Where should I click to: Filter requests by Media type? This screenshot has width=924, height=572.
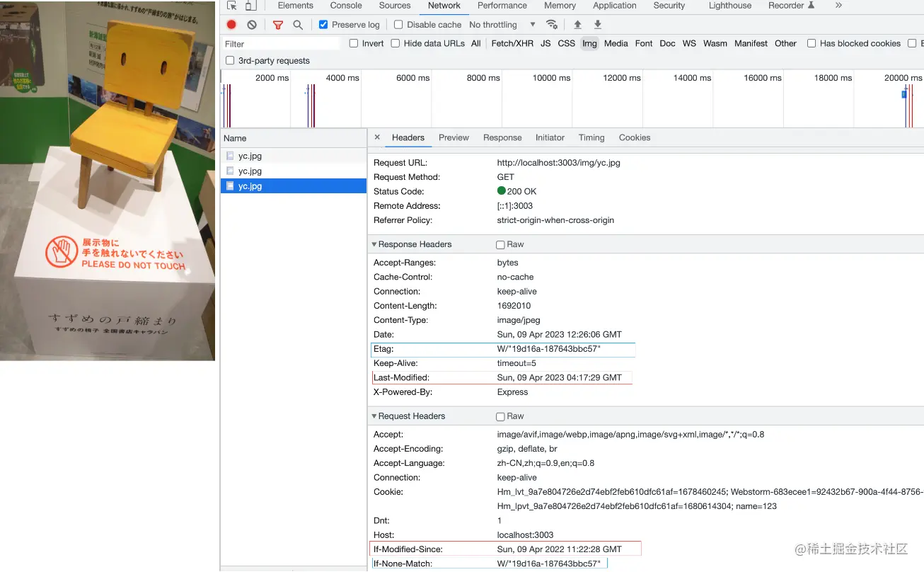coord(616,43)
